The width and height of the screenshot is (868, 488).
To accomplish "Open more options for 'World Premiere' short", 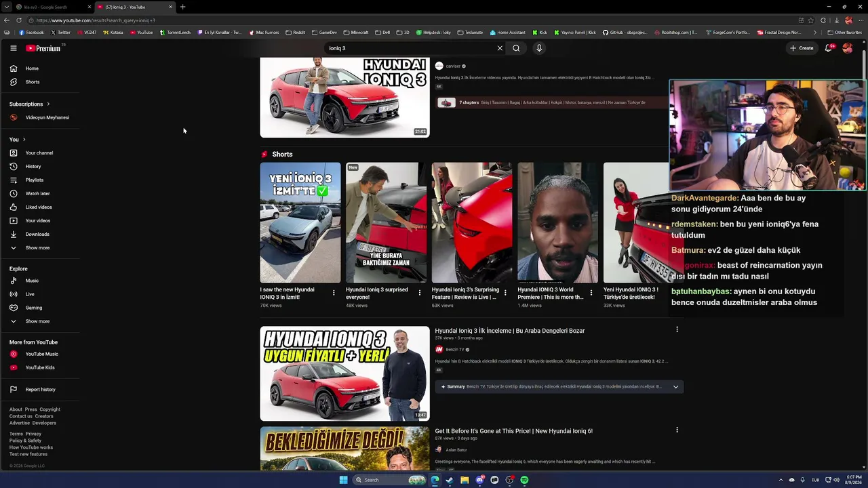I will coord(591,293).
